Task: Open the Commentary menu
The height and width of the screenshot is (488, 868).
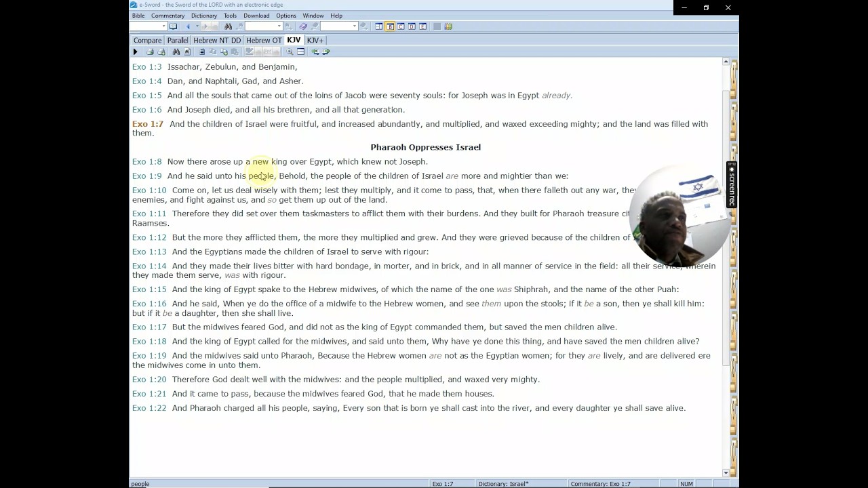Action: click(167, 16)
